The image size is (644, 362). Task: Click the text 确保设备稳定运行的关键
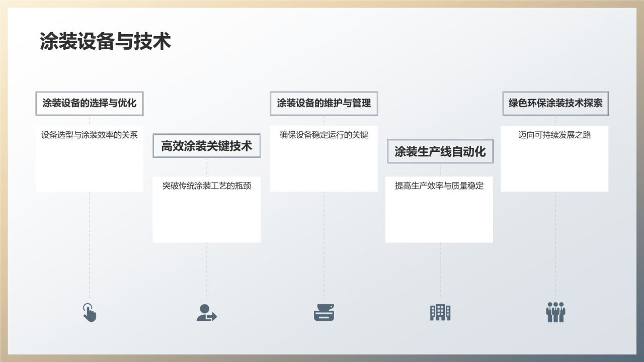click(324, 135)
